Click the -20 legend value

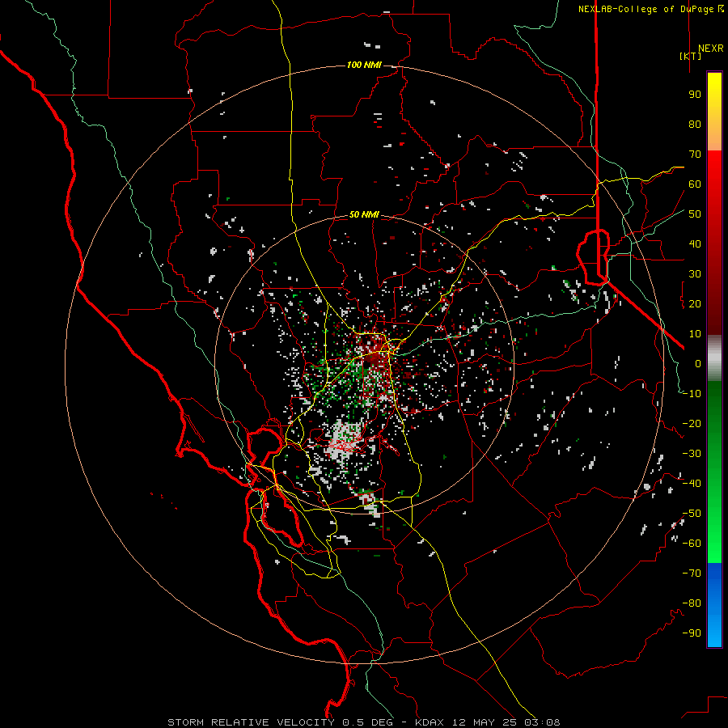click(x=692, y=423)
